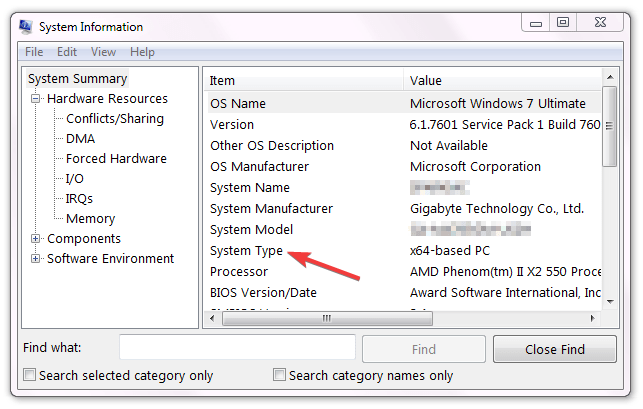Enable Search selected category only checkbox
Viewport: 643px width, 409px height.
pyautogui.click(x=30, y=376)
